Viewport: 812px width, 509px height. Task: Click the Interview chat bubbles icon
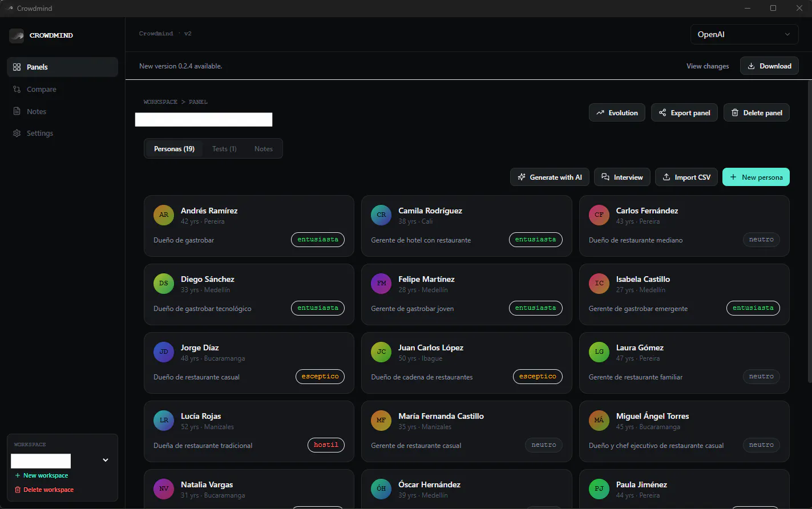click(605, 177)
